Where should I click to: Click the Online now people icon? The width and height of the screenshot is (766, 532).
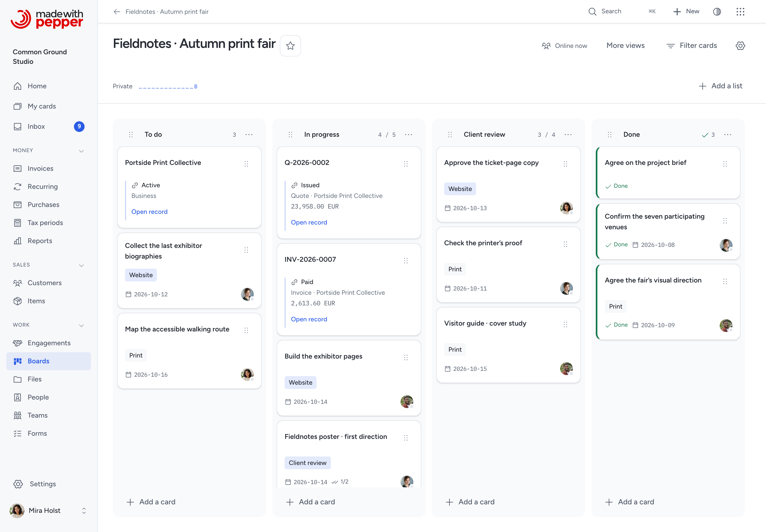coord(546,46)
